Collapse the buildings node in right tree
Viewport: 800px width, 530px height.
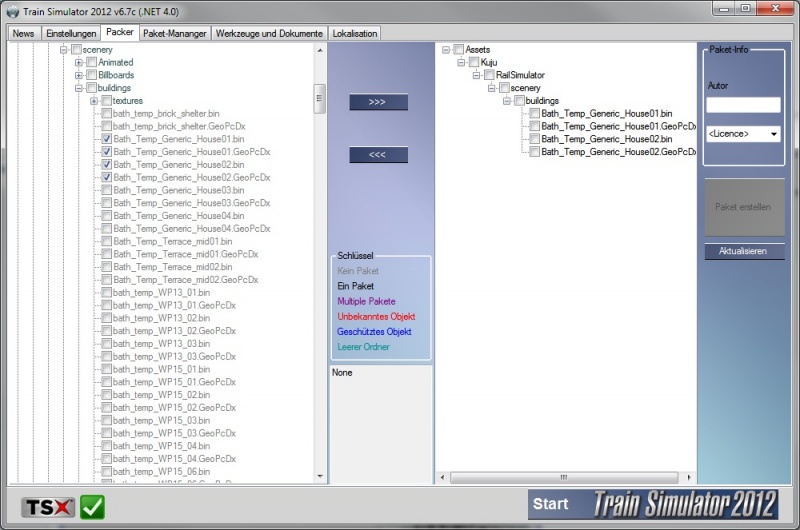click(507, 101)
